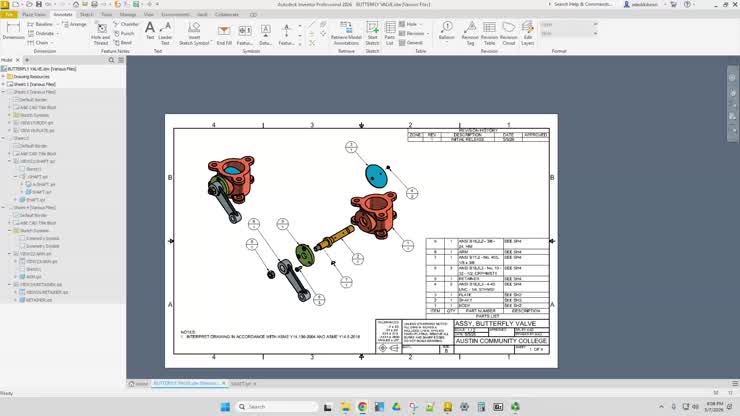Select RETAINER.ipt at bottom of browser
The height and width of the screenshot is (416, 740).
coord(36,300)
